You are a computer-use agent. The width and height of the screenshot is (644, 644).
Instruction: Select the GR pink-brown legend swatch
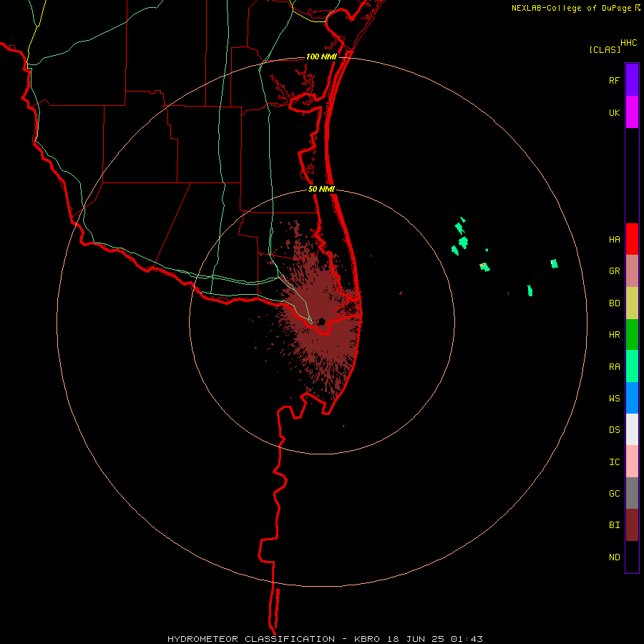632,271
